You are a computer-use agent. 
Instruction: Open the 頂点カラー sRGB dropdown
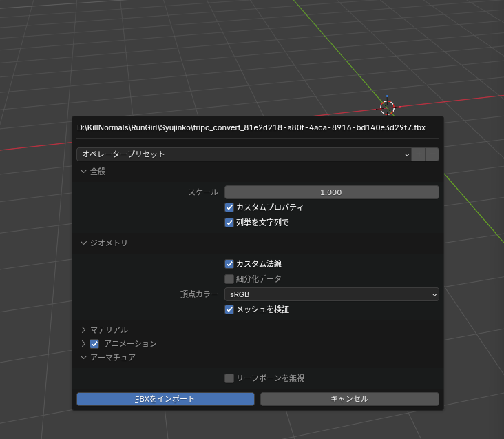click(331, 294)
